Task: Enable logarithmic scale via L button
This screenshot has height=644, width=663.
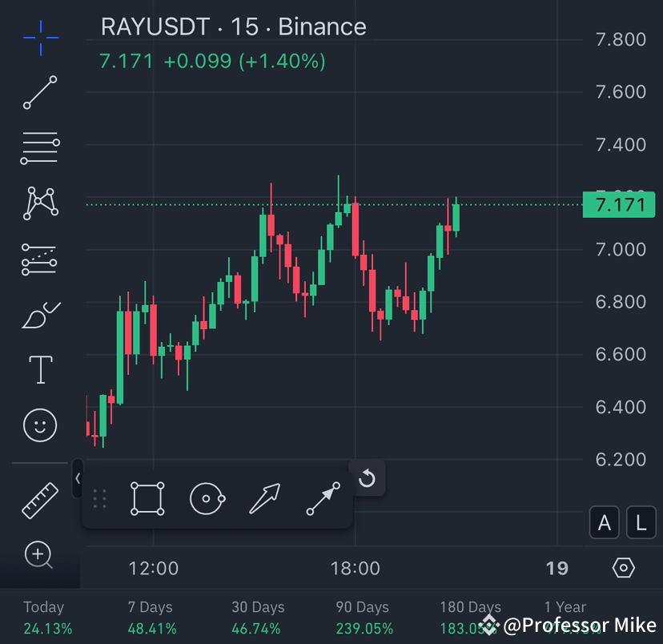Action: pos(640,522)
